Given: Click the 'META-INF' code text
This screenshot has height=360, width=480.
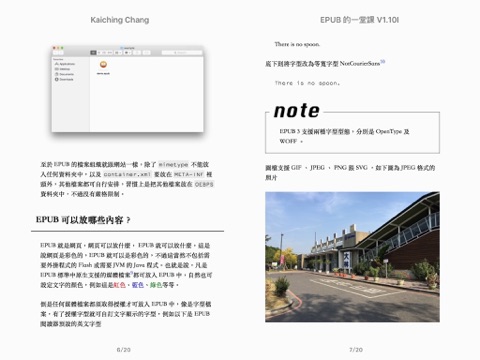Looking at the screenshot, I should tap(189, 174).
